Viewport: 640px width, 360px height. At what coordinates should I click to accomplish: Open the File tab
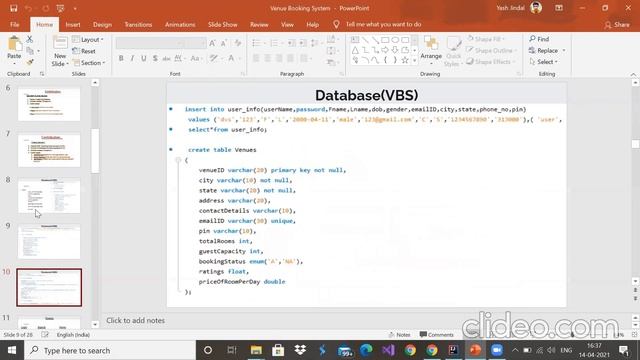(x=15, y=24)
